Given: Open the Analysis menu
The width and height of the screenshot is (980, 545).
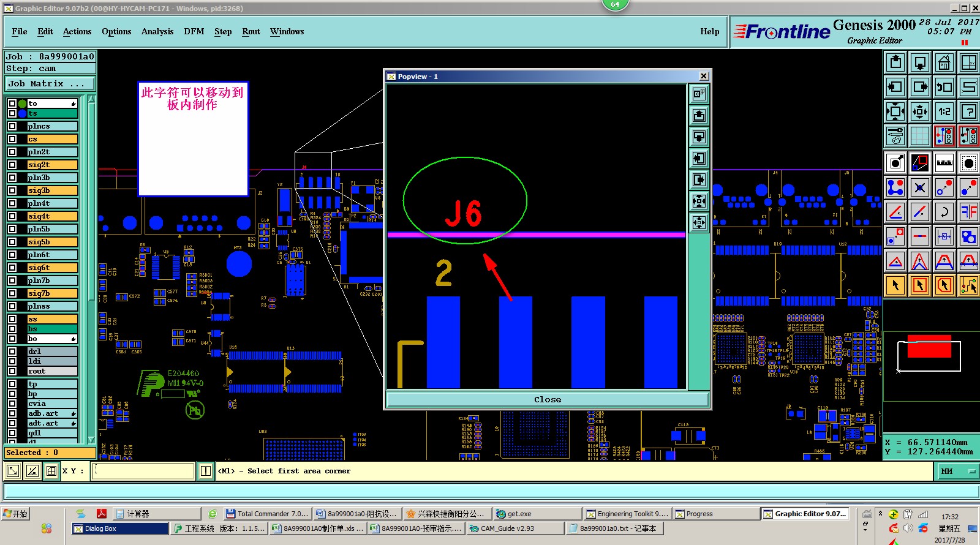Looking at the screenshot, I should tap(157, 31).
